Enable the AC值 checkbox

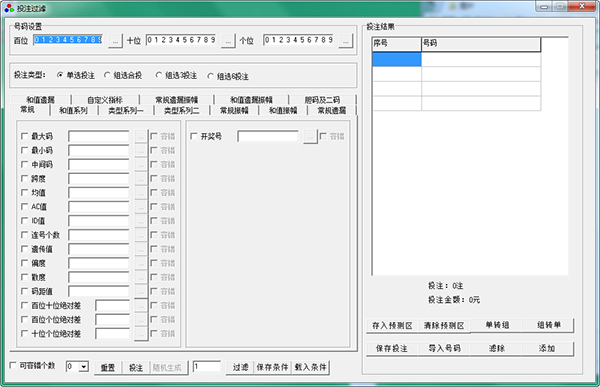point(24,207)
